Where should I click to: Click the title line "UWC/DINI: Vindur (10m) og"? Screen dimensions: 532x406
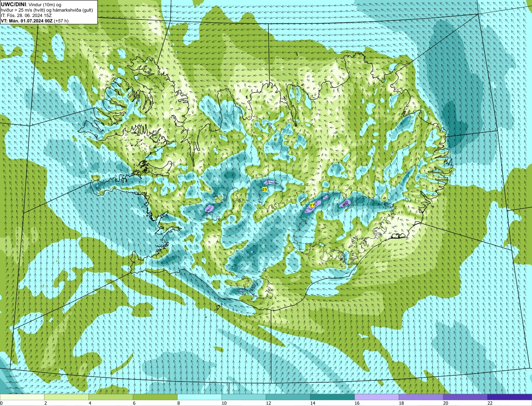(x=31, y=4)
